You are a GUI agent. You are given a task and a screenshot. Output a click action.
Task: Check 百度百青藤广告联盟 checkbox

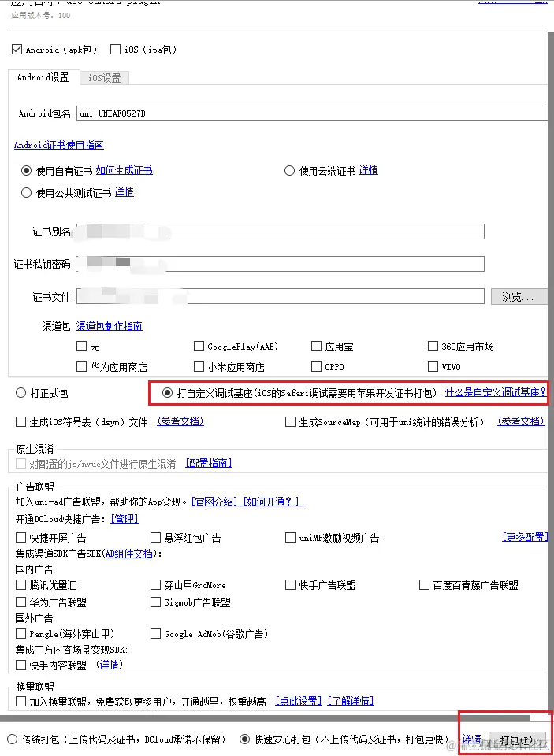point(424,585)
